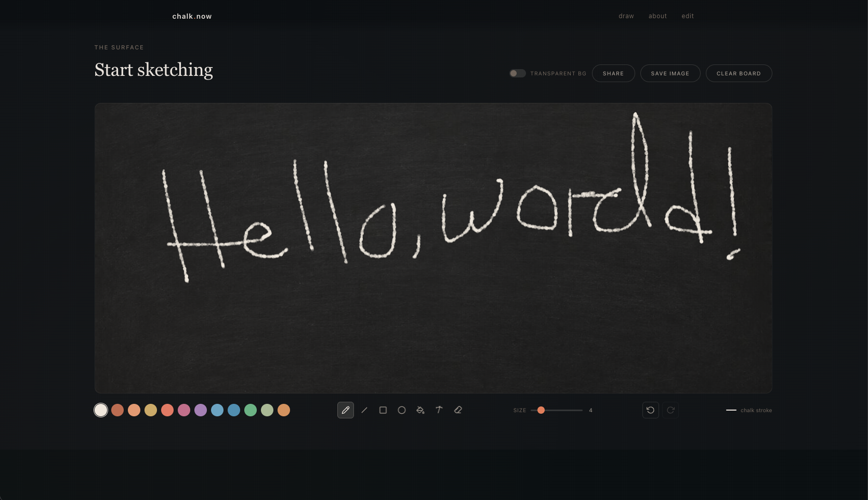Pick the green color swatch
868x500 pixels.
coord(251,410)
